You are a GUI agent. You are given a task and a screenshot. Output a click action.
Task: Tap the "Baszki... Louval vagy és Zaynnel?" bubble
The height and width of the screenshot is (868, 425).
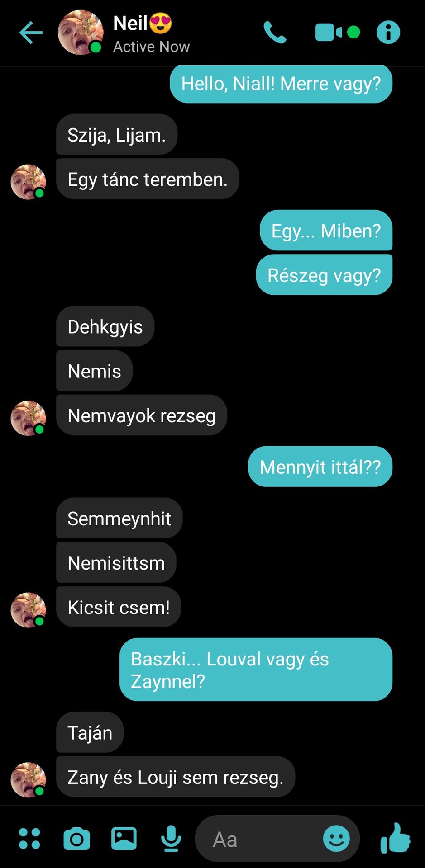[x=256, y=670]
